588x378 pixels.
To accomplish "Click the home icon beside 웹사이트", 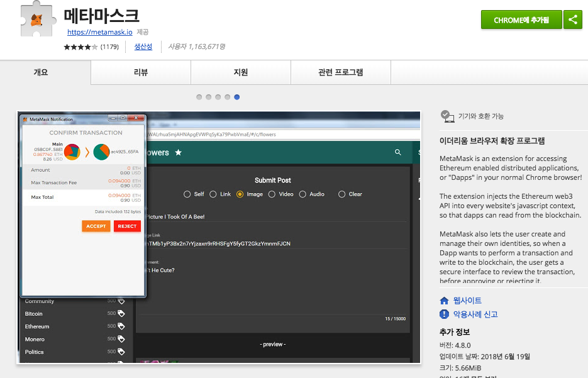I will point(444,301).
